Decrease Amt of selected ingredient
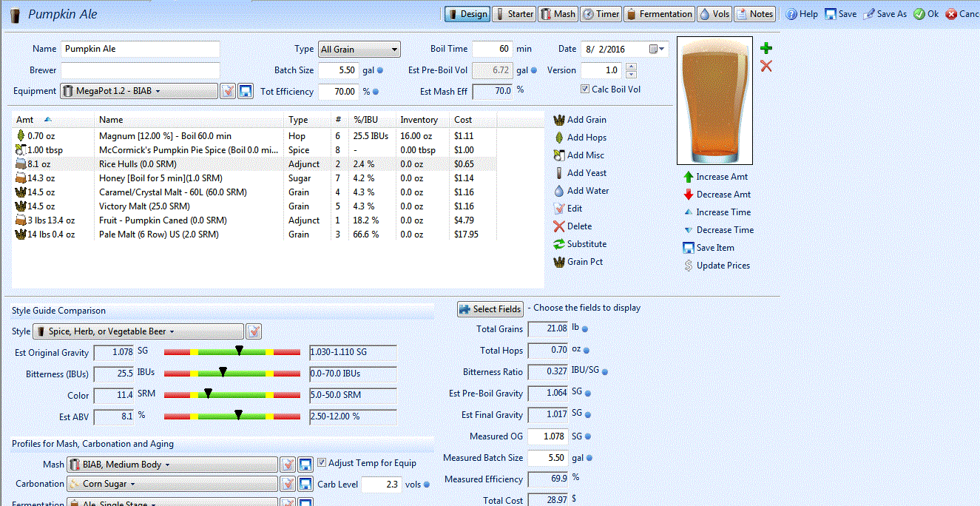 click(x=717, y=195)
